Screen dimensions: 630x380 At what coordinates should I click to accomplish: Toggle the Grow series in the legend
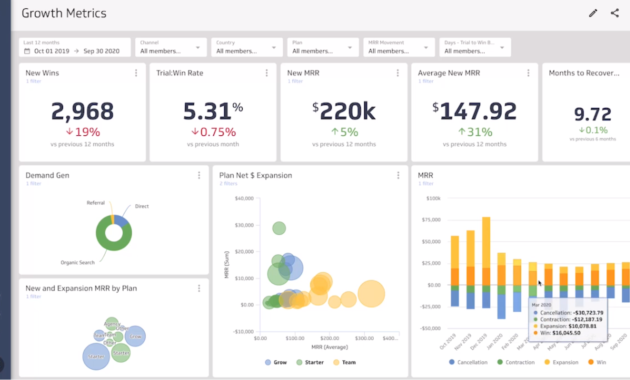click(x=276, y=362)
